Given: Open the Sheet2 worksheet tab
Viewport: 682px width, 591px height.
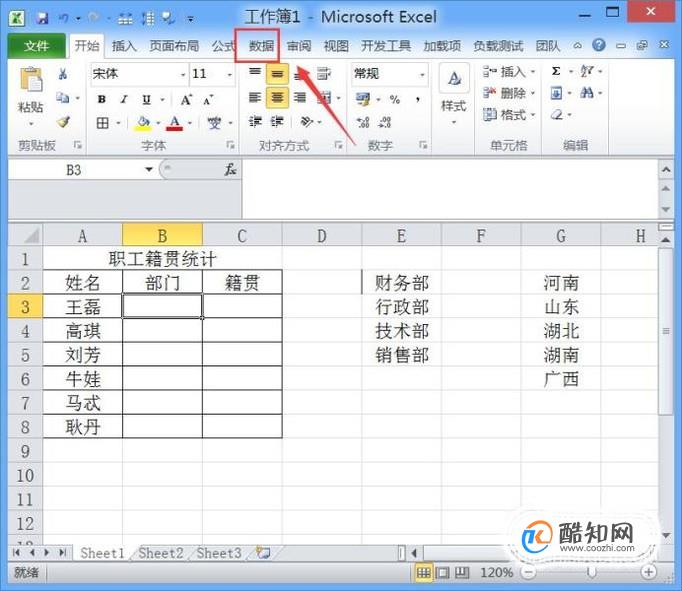Looking at the screenshot, I should (160, 553).
